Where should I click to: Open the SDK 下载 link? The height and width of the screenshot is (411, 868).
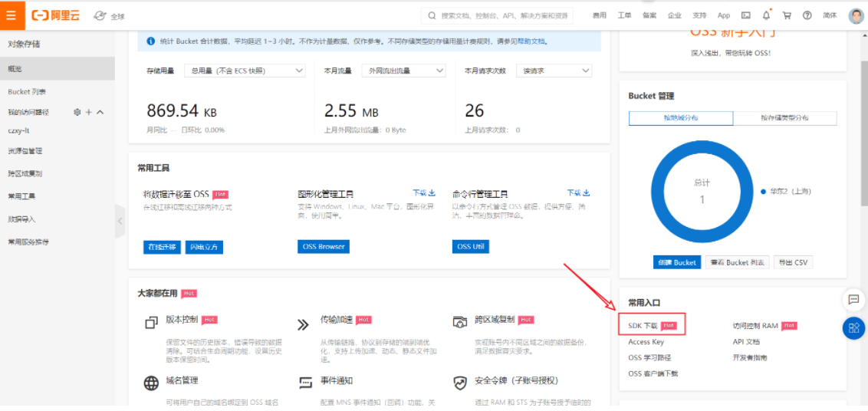[x=643, y=326]
